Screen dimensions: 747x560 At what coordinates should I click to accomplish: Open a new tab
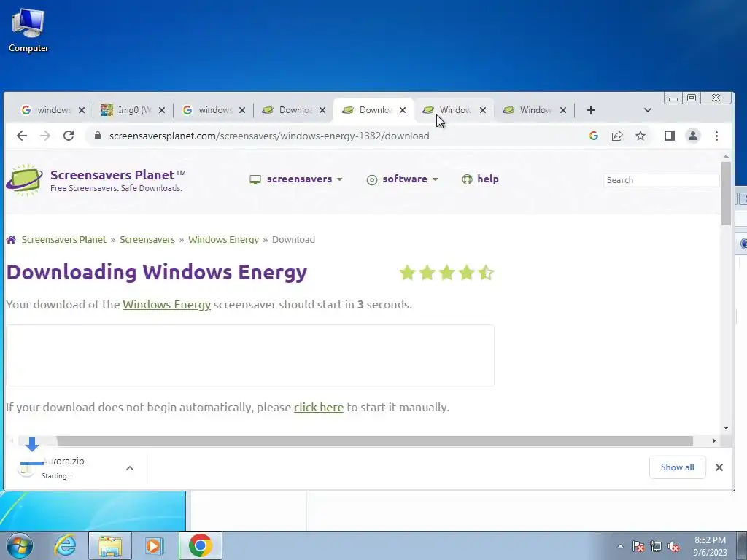pyautogui.click(x=591, y=110)
